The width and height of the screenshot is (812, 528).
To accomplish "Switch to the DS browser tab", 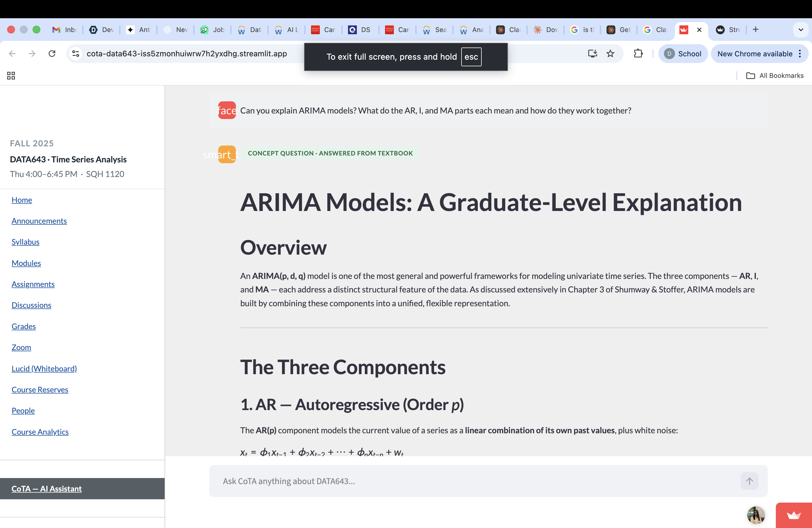I will 360,30.
